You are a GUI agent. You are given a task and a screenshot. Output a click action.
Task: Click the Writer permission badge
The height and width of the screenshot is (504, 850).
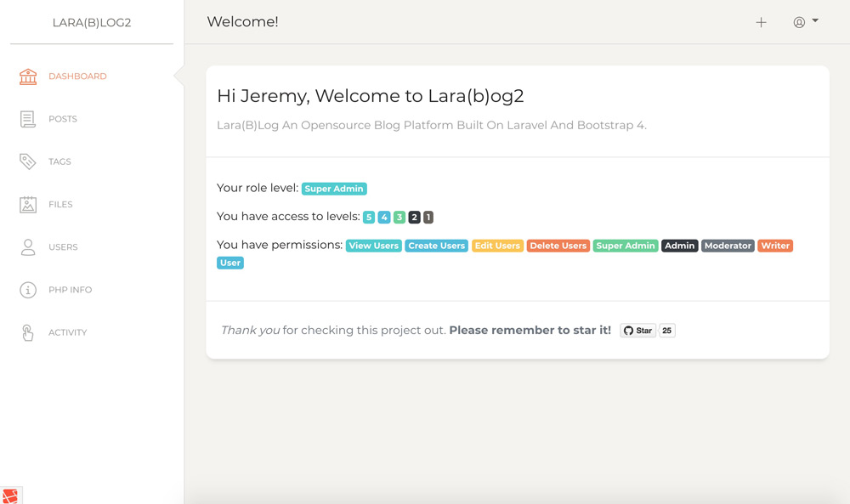(x=774, y=245)
